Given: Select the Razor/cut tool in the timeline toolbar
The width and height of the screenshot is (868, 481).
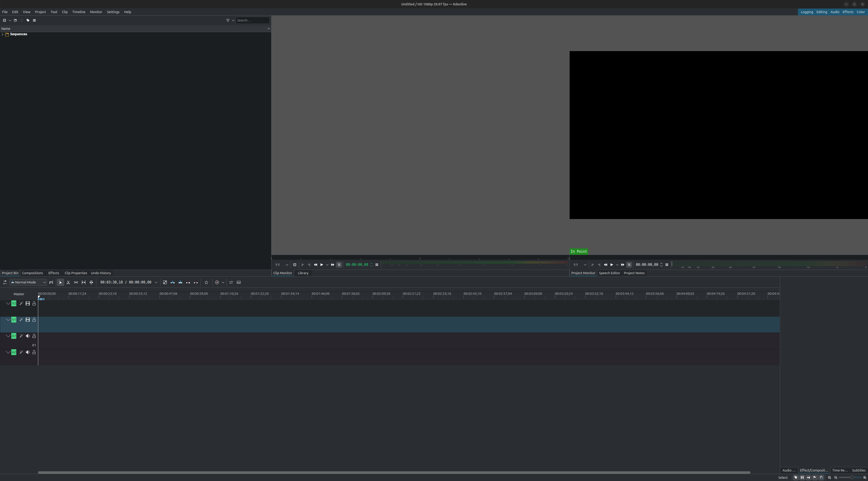Looking at the screenshot, I should (x=68, y=283).
